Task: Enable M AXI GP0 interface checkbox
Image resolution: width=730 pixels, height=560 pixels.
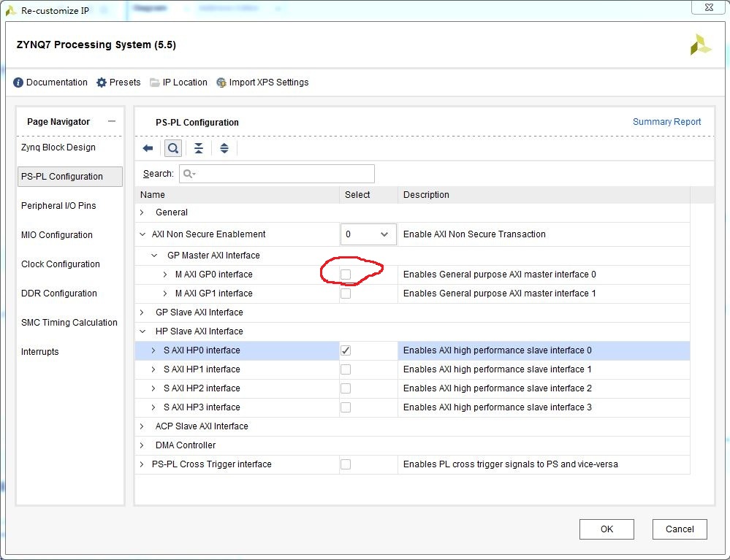Action: click(346, 275)
